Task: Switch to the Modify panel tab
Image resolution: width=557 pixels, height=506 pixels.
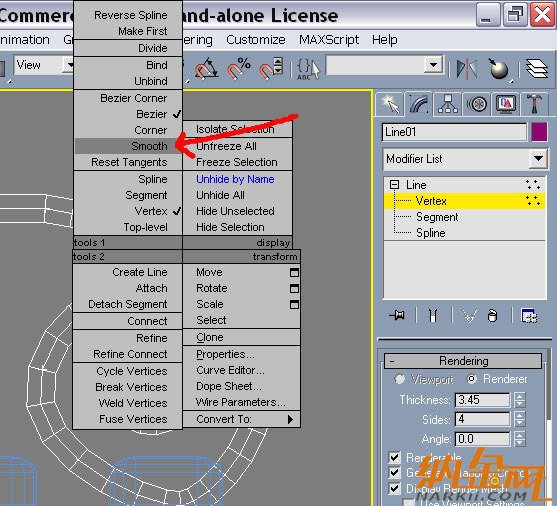Action: click(418, 104)
